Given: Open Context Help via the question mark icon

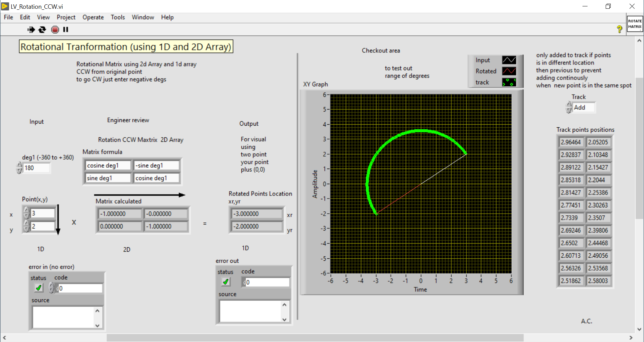Looking at the screenshot, I should 619,29.
